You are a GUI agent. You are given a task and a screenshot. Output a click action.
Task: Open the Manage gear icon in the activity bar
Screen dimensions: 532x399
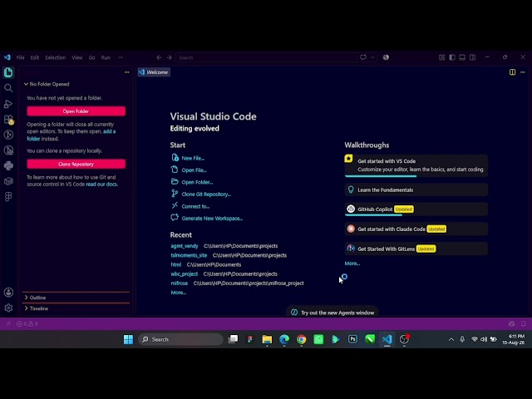8,308
